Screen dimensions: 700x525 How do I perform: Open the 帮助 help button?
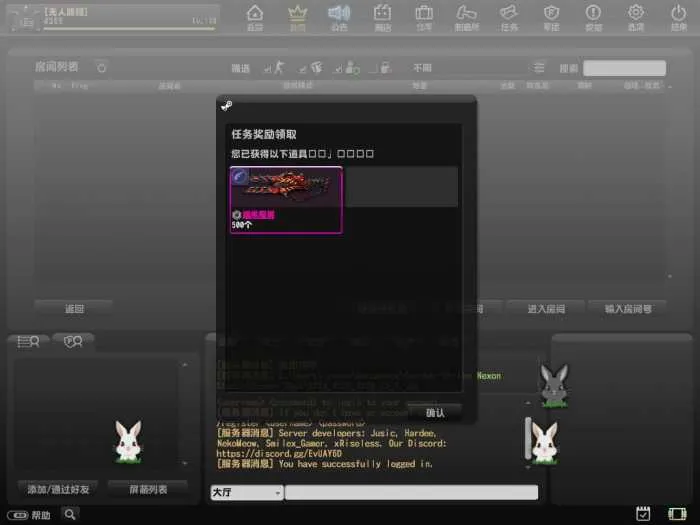[29, 515]
